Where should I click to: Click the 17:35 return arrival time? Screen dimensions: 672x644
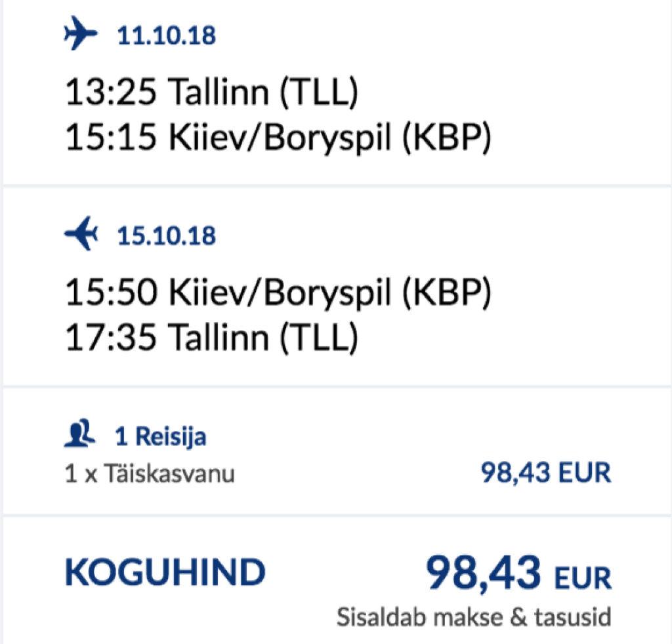tap(112, 338)
